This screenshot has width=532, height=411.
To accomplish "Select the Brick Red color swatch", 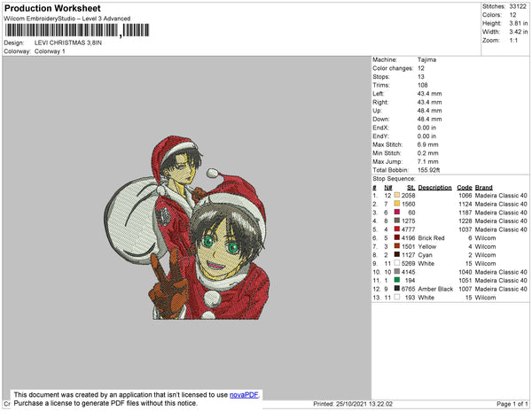I will point(397,238).
